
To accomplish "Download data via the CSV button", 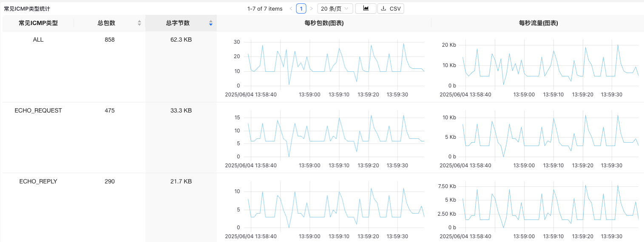I will pyautogui.click(x=391, y=8).
